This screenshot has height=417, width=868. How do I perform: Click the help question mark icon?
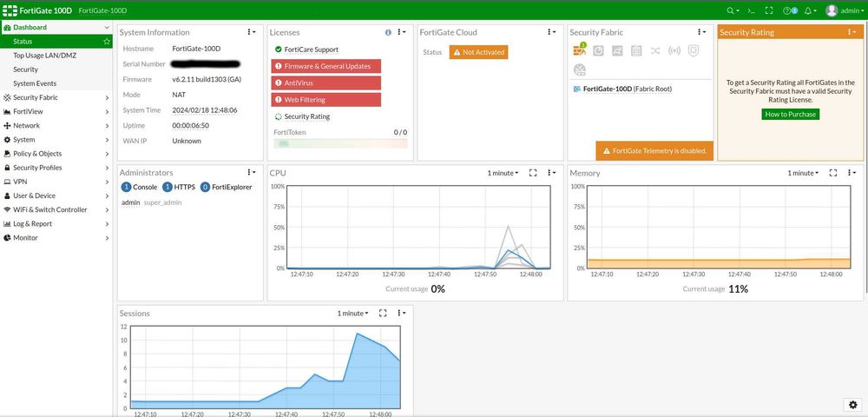coord(787,10)
